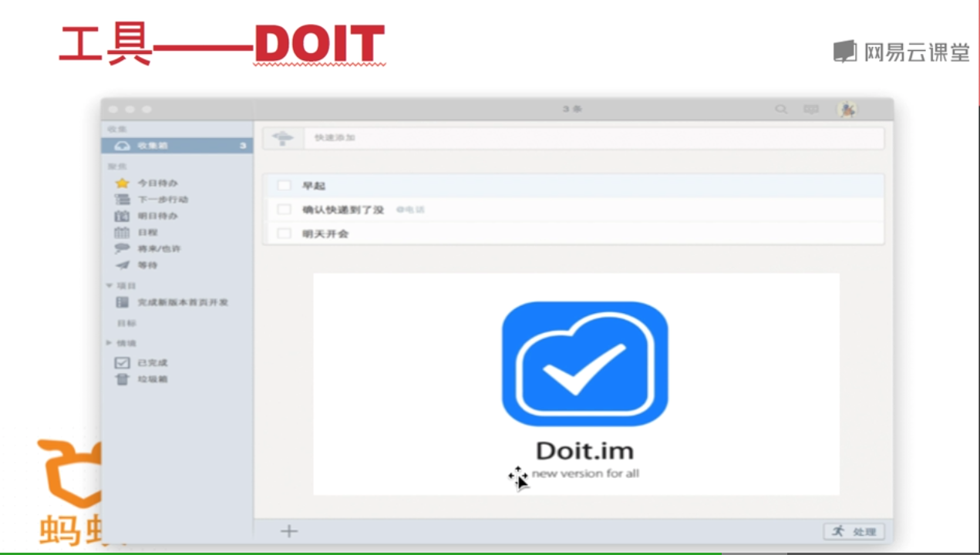Click the @电话 context tag
This screenshot has width=980, height=555.
[410, 210]
